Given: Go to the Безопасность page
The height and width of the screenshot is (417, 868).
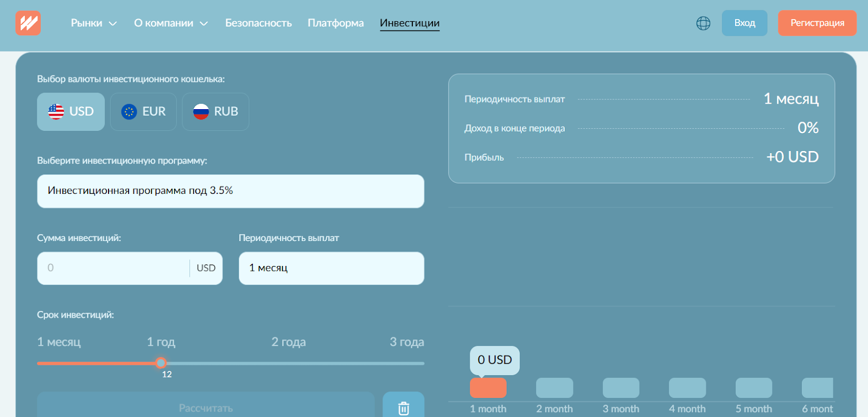Looking at the screenshot, I should 258,23.
